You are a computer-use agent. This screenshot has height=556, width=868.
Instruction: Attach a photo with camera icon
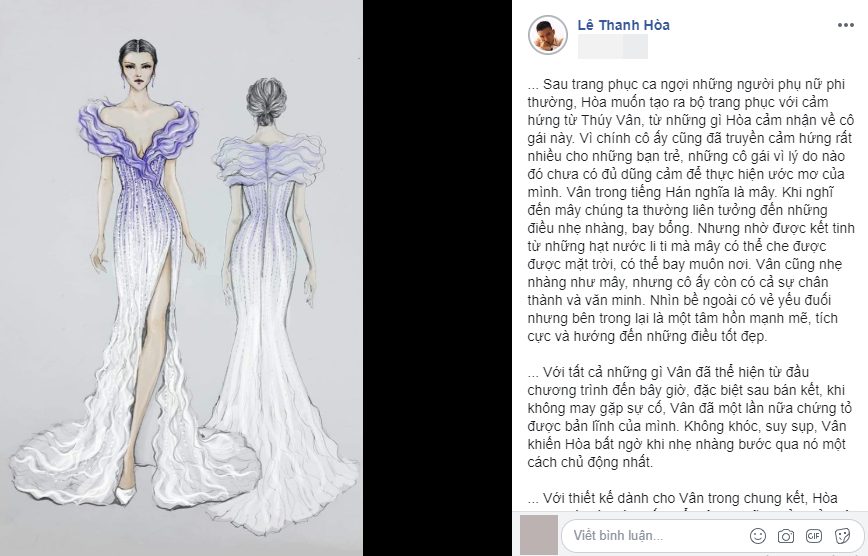click(786, 536)
